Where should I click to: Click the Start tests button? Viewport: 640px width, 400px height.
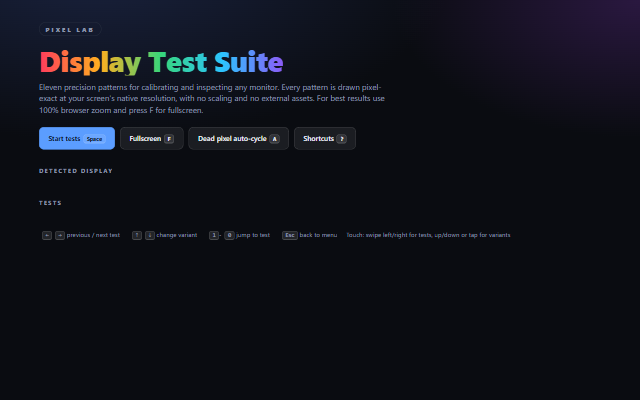77,138
